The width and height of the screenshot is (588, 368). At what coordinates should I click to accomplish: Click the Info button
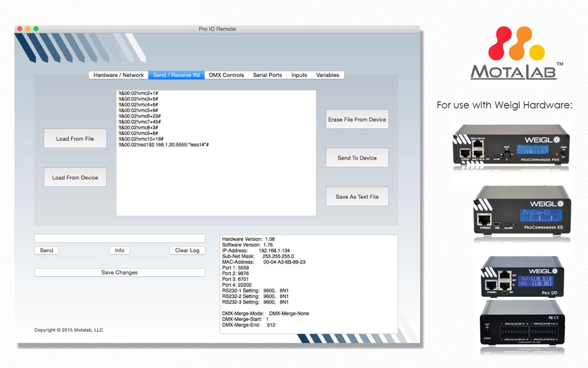coord(119,250)
